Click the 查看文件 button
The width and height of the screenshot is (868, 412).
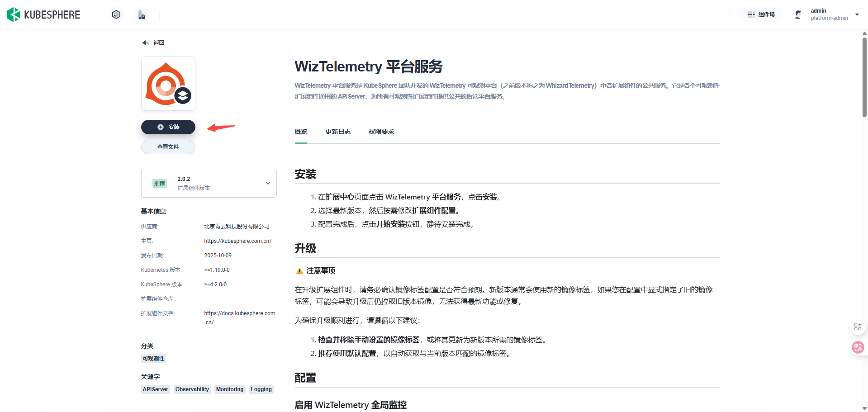[168, 147]
